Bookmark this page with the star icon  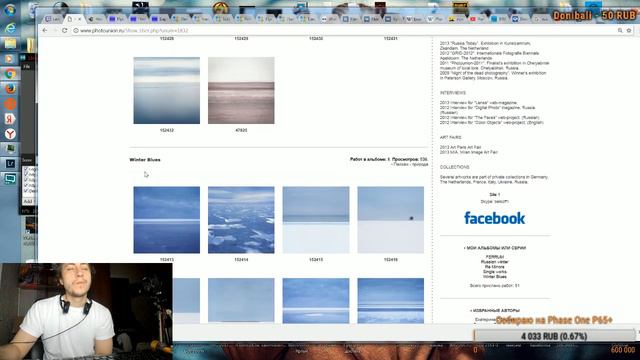point(629,30)
